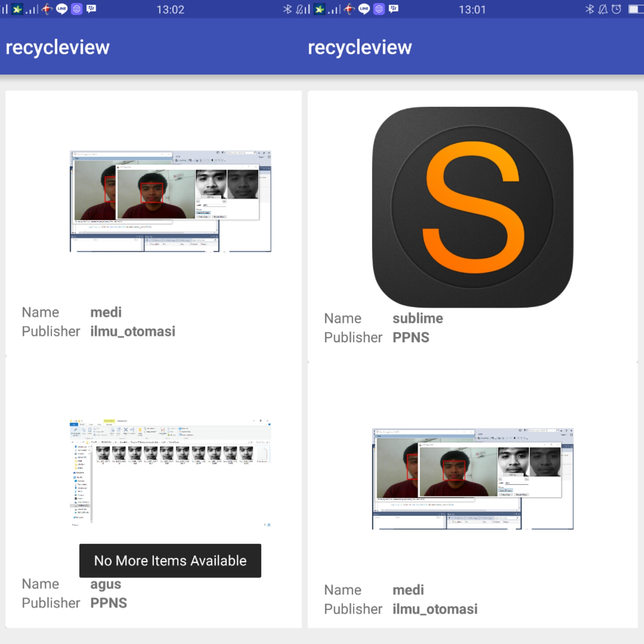644x644 pixels.
Task: Tap the purple round icon beside 13:01
Action: [x=379, y=9]
